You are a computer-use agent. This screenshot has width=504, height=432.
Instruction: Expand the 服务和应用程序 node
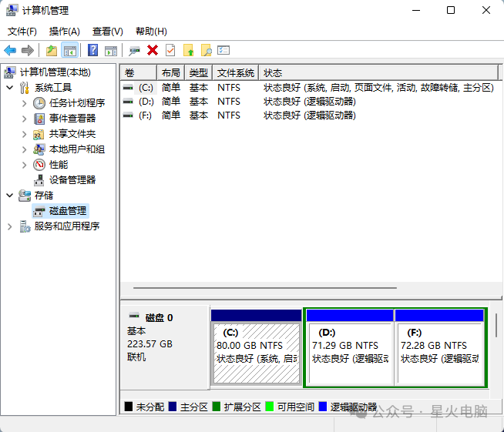click(x=10, y=226)
